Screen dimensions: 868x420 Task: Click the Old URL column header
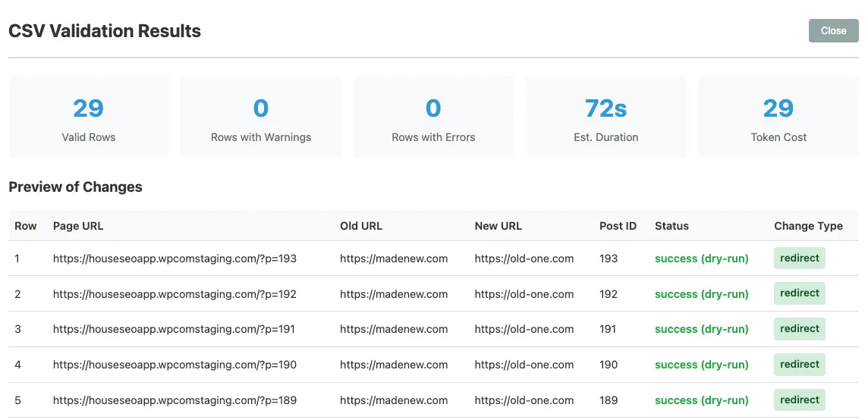point(361,226)
